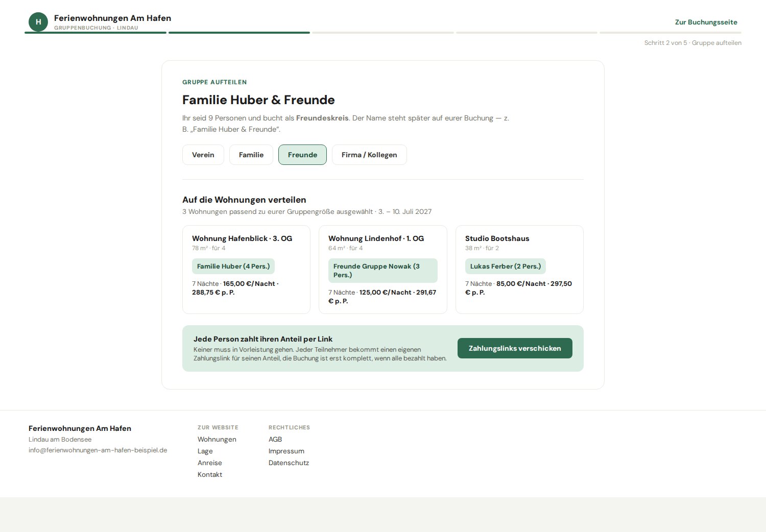Click the Familie Huber & Freunde heading
Viewport: 766px width, 532px height.
click(258, 100)
